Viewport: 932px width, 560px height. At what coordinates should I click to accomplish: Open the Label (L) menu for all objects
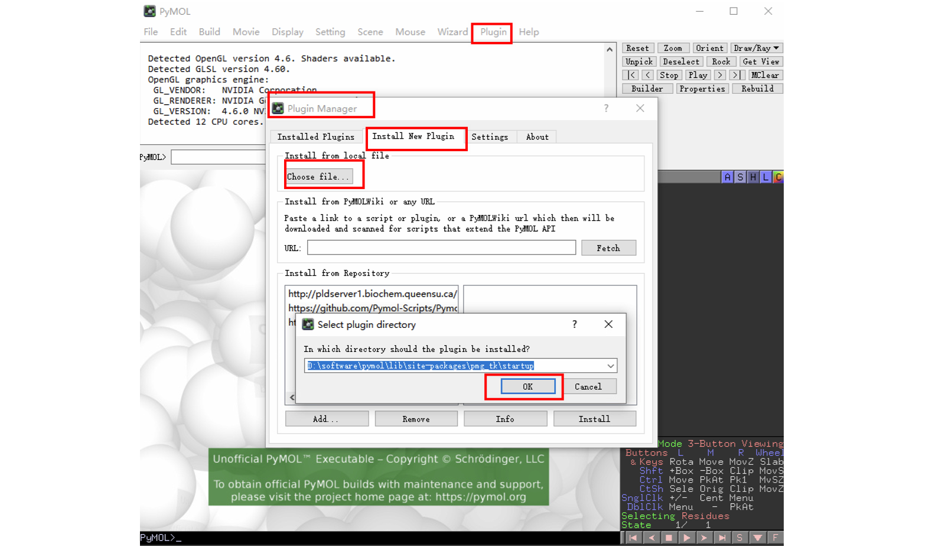click(766, 177)
